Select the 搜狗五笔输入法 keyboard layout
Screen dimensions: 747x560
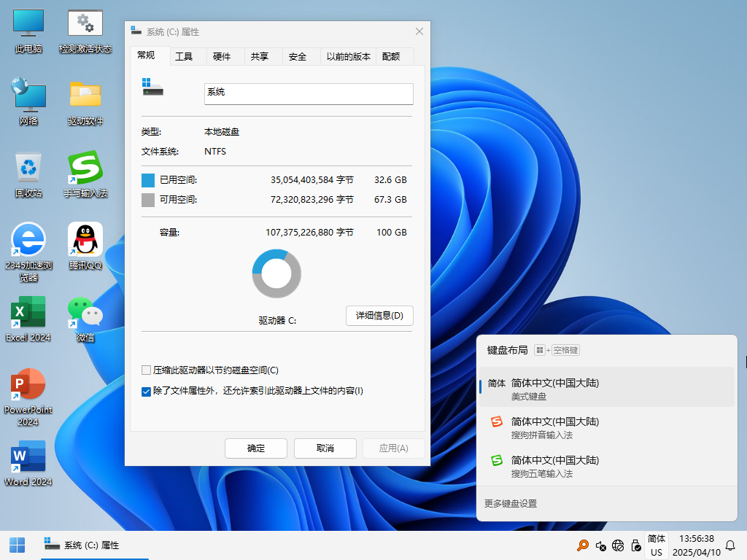pos(606,466)
